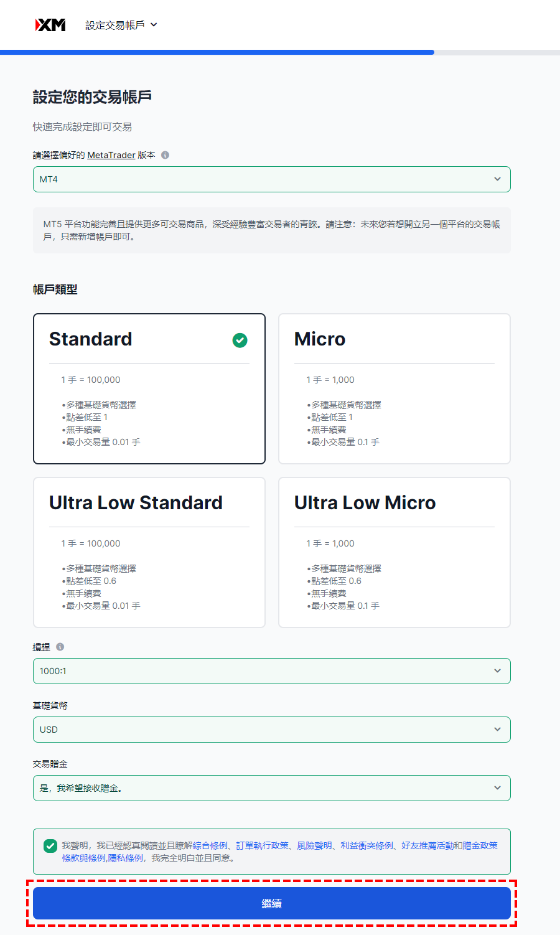The height and width of the screenshot is (935, 560).
Task: Open the MT4 platform version dropdown
Action: [272, 179]
